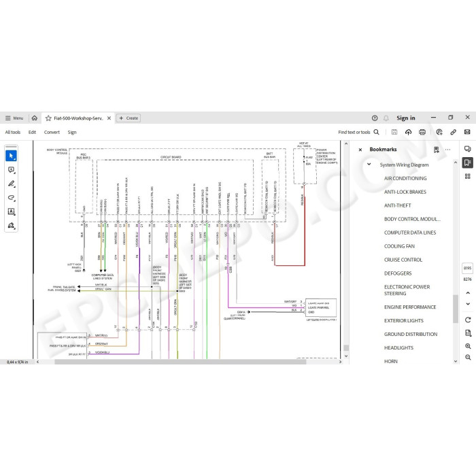Image resolution: width=476 pixels, height=476 pixels.
Task: Select the freehand draw lasso tool
Action: click(x=12, y=198)
